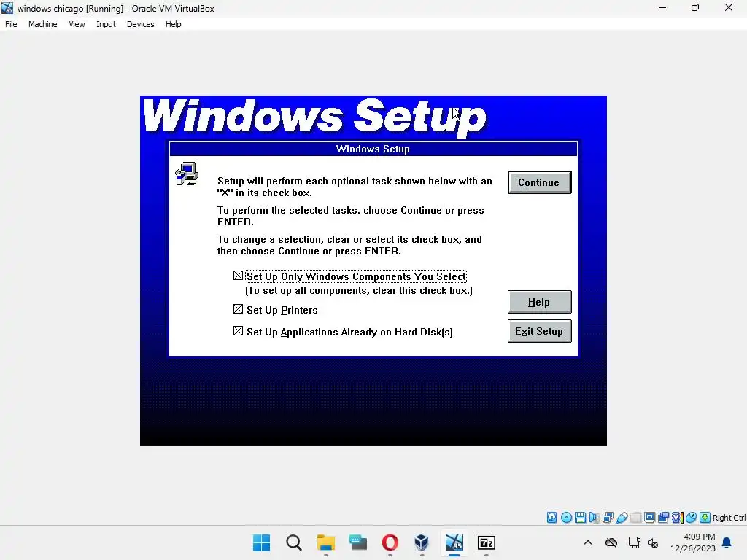Click the USB devices indicator icon

622,518
